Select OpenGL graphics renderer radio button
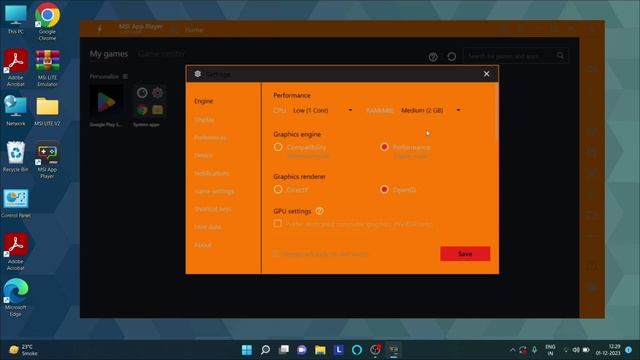This screenshot has width=640, height=360. pos(384,189)
